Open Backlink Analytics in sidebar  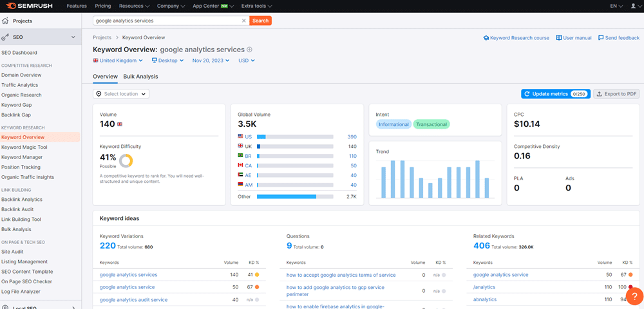[x=22, y=200]
